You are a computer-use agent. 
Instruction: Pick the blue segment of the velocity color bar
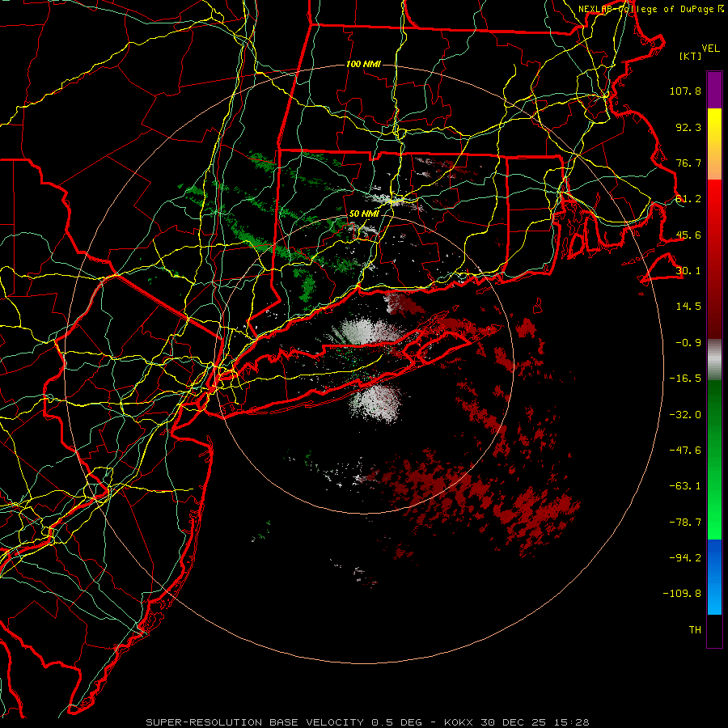(x=714, y=577)
